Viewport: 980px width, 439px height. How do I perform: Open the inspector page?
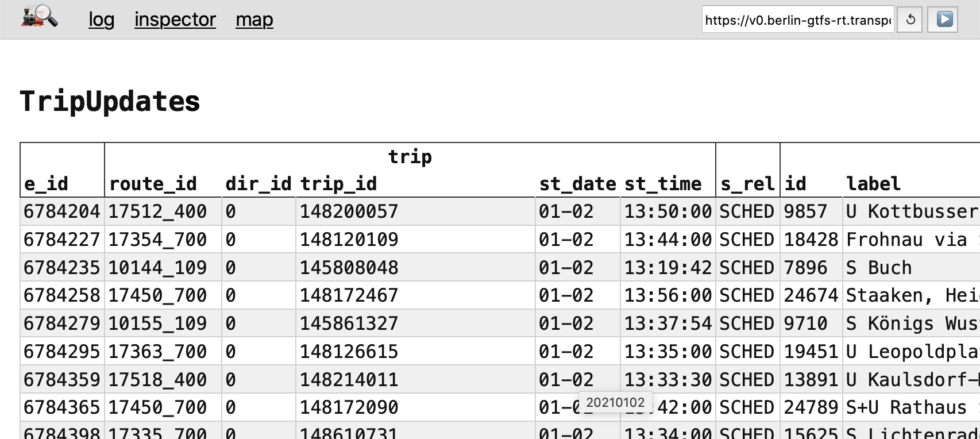pos(175,20)
